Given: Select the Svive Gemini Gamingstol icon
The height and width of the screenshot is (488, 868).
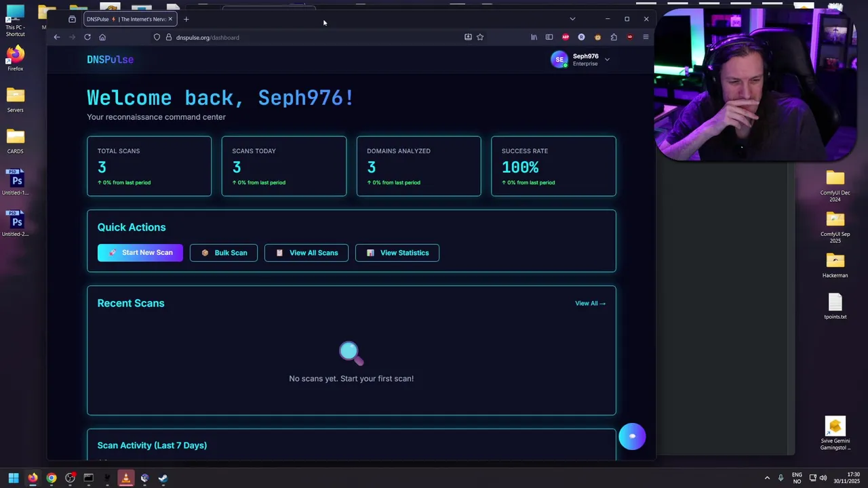Looking at the screenshot, I should coord(835,434).
